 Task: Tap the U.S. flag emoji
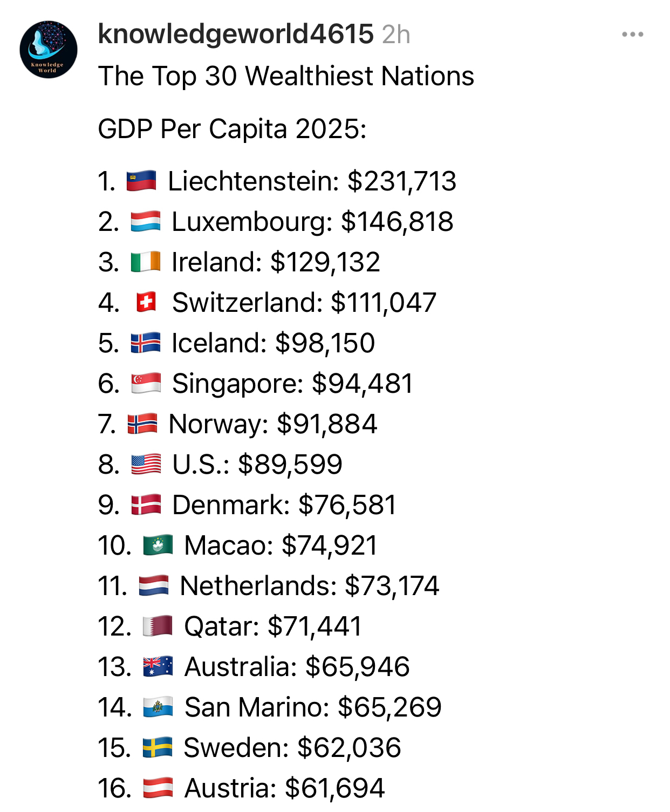tap(146, 465)
